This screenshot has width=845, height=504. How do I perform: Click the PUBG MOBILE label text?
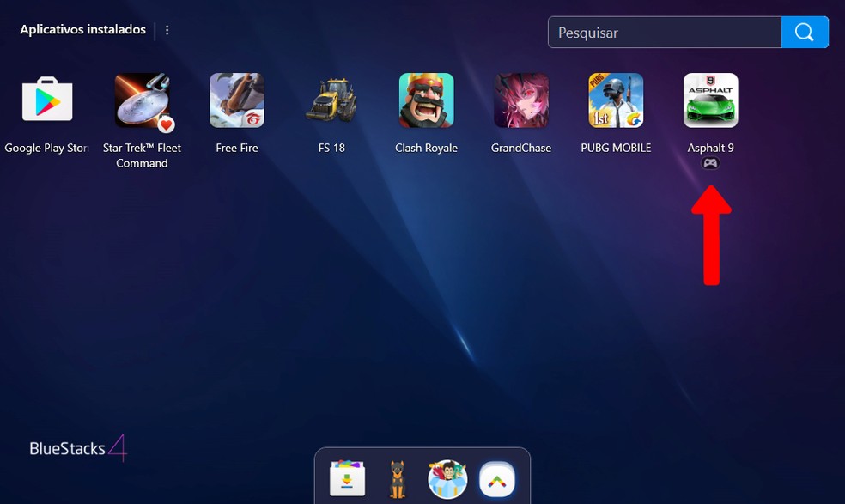(616, 148)
